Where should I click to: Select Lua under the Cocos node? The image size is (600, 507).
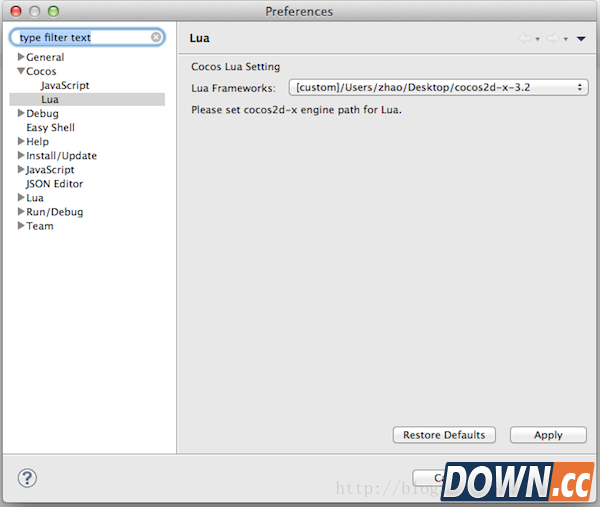pyautogui.click(x=50, y=100)
